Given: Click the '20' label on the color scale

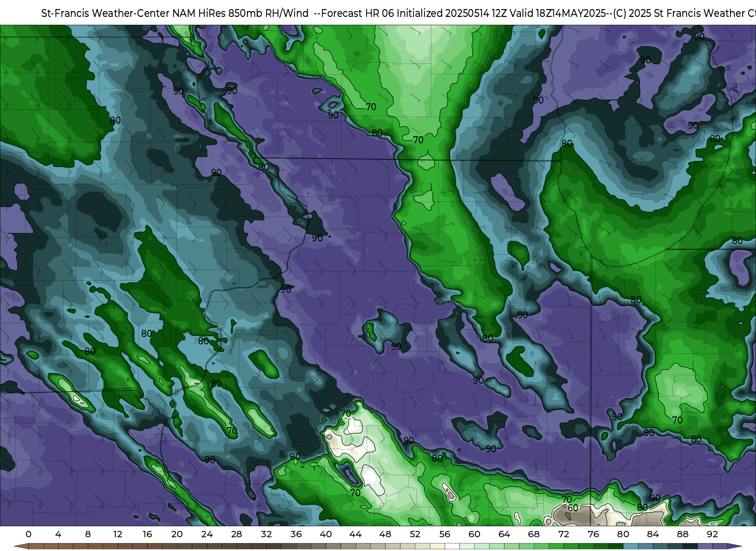Looking at the screenshot, I should point(177,534).
